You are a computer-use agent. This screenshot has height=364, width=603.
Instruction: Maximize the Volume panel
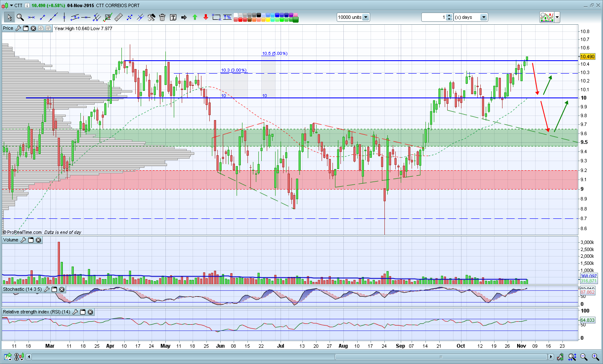click(31, 240)
